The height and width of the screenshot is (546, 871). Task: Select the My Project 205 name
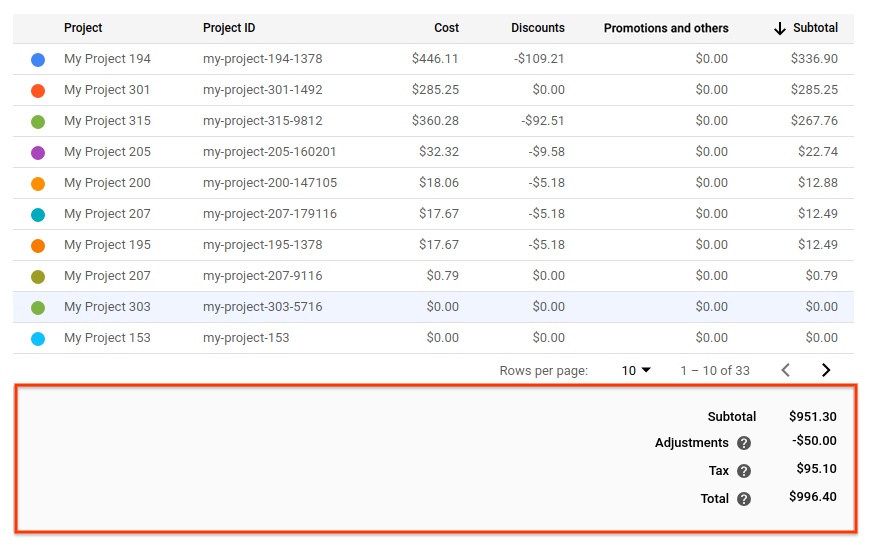click(x=107, y=152)
